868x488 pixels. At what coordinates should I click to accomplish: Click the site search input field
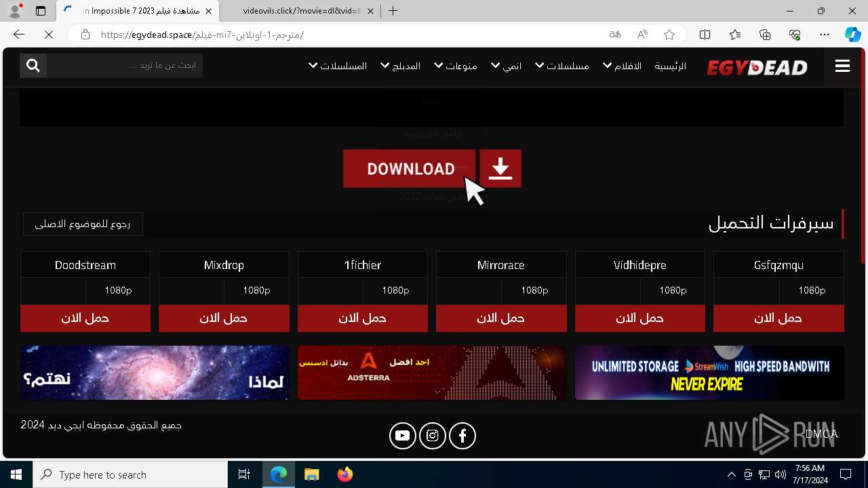coord(125,65)
